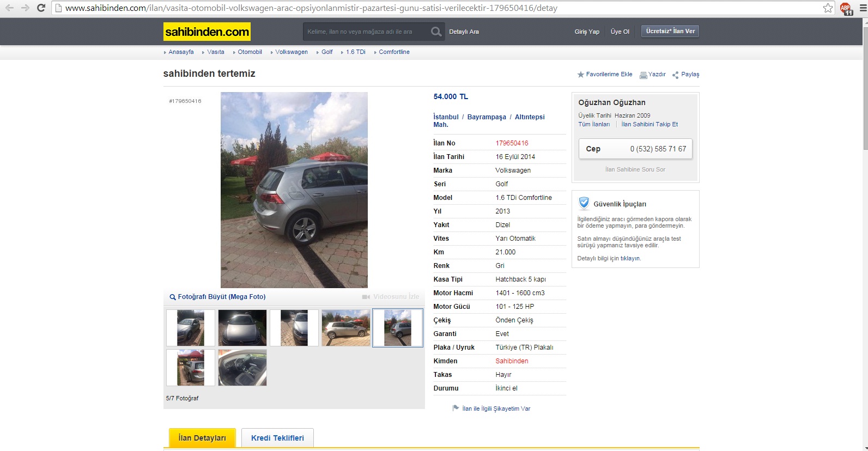Select seventh thumbnail showing car interior
This screenshot has height=451, width=868.
click(x=242, y=368)
